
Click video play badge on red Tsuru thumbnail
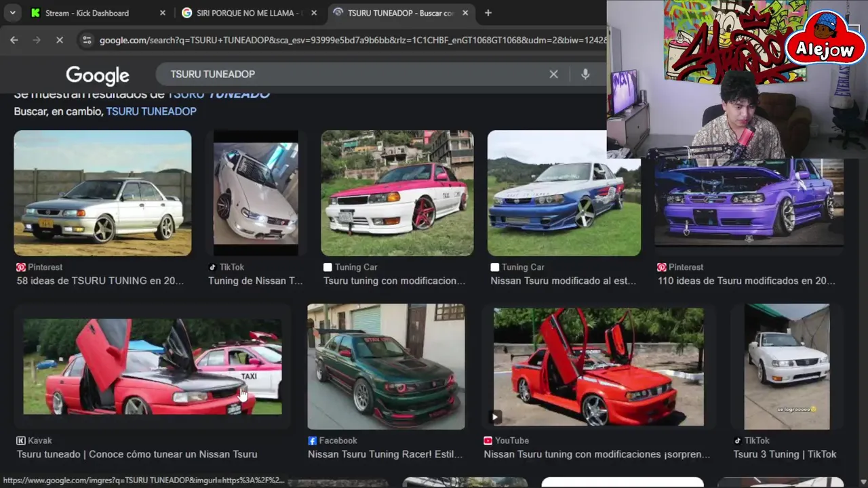[x=496, y=417]
